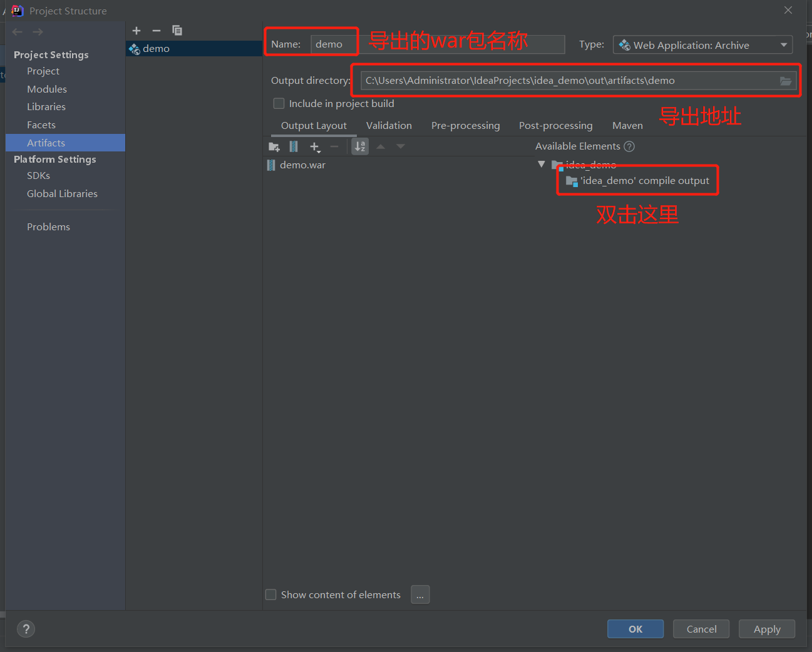Click the forward navigation arrow
Screen dimensions: 812x652
(x=38, y=32)
